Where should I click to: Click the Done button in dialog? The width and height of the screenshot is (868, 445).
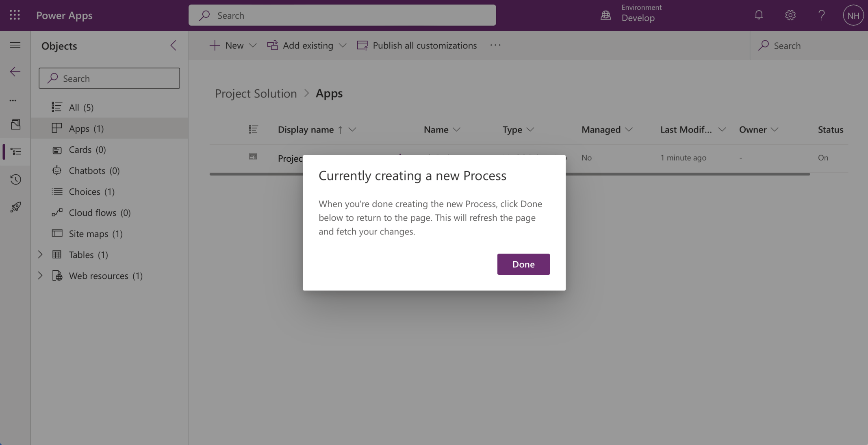pyautogui.click(x=523, y=264)
